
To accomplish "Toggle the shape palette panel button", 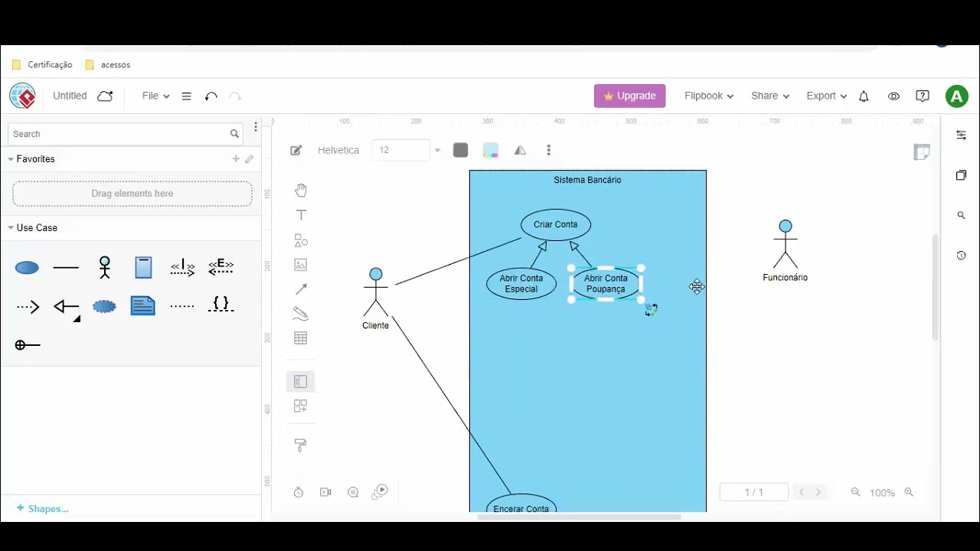I will (x=301, y=381).
